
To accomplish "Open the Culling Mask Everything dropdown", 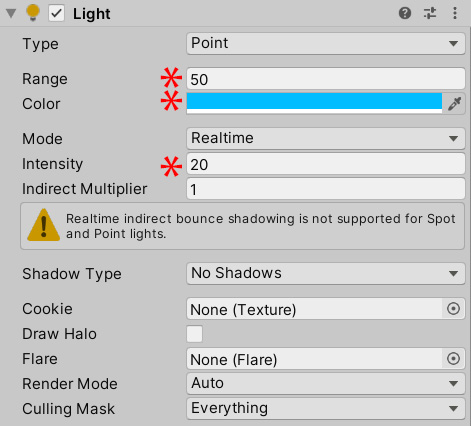I will click(x=326, y=408).
